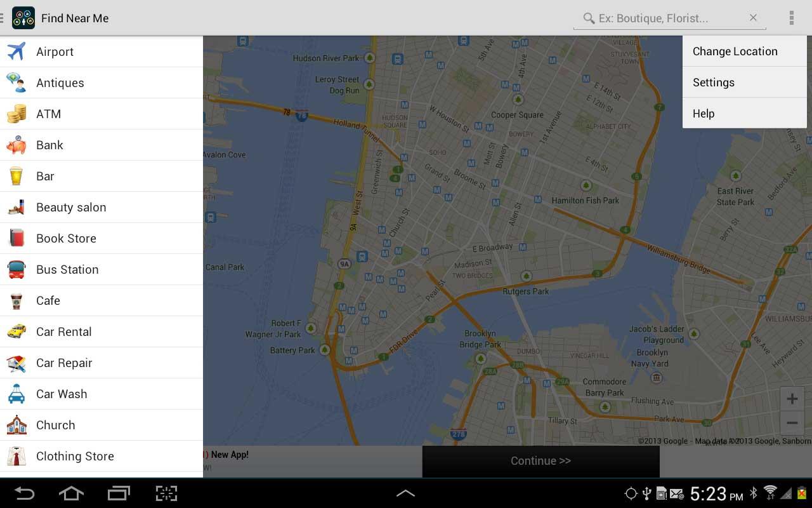
Task: Tap the Airport airplane icon
Action: pyautogui.click(x=16, y=51)
